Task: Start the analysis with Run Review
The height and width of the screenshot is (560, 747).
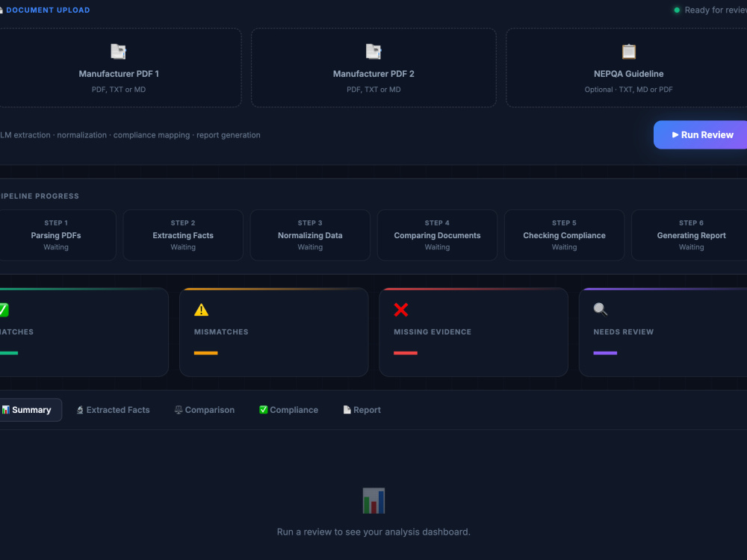Action: tap(701, 134)
